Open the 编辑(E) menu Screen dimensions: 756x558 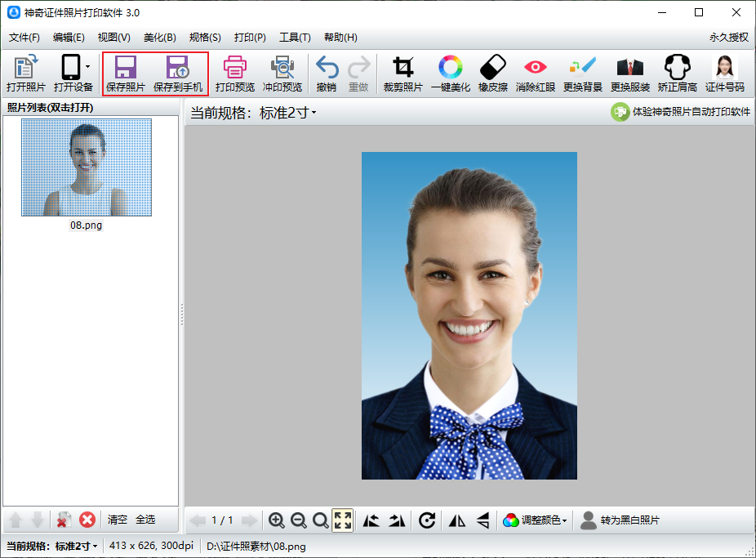(x=69, y=37)
